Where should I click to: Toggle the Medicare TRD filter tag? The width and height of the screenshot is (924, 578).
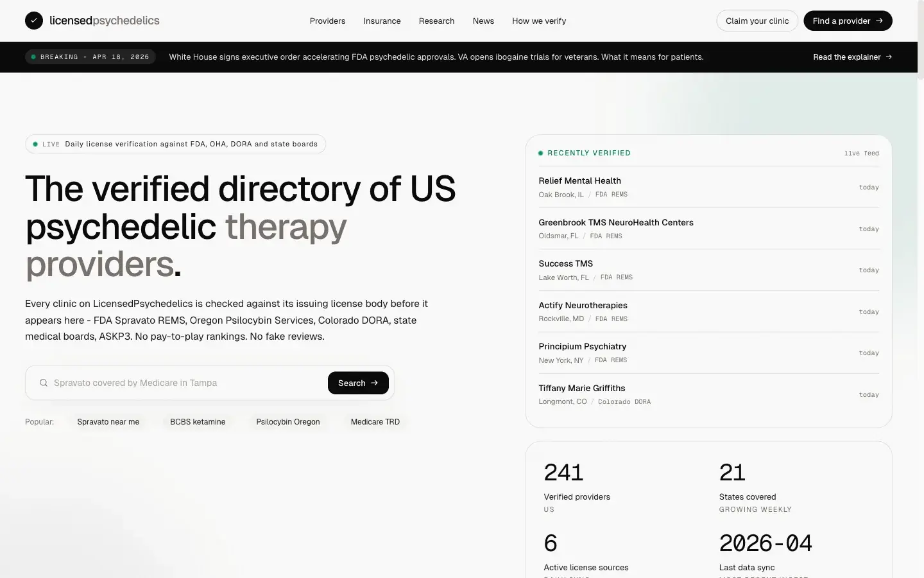(x=375, y=422)
